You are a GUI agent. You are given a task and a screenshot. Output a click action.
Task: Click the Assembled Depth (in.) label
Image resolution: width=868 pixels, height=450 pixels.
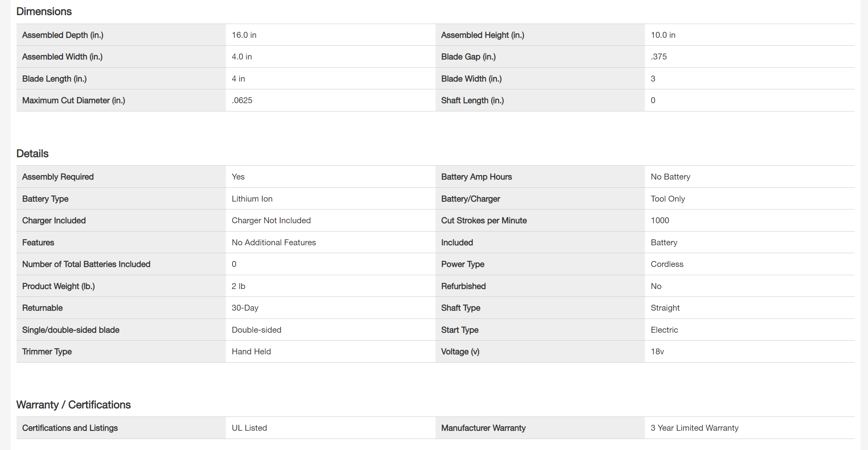pos(63,35)
